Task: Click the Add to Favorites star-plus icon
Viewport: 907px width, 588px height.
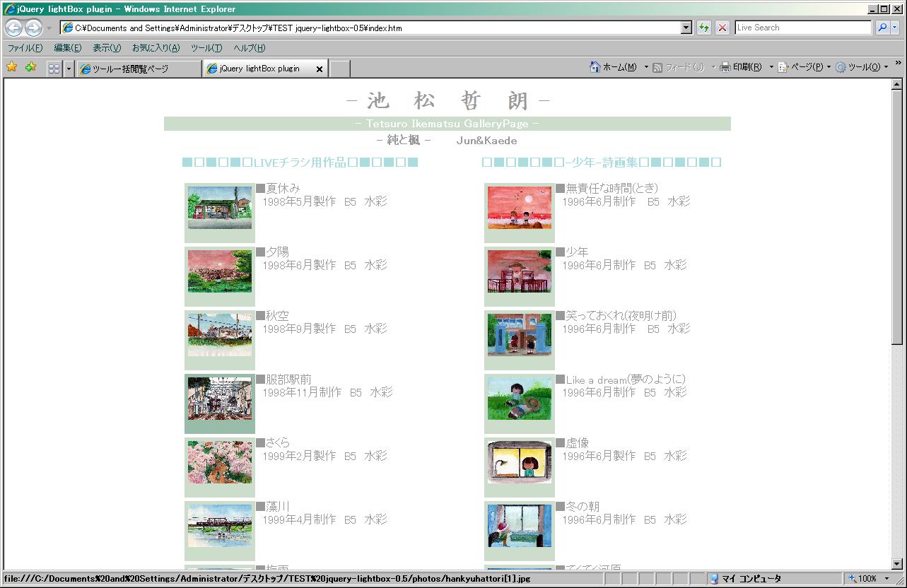Action: tap(30, 67)
